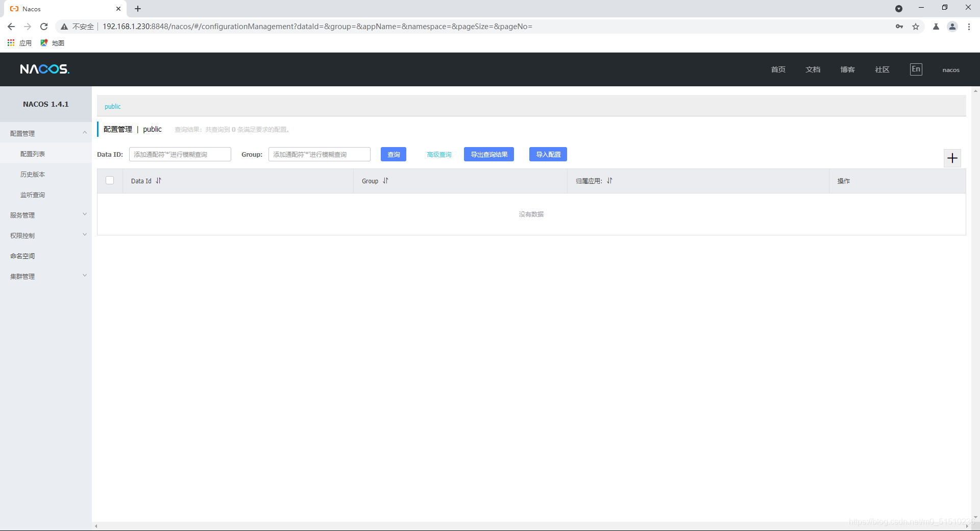This screenshot has height=531, width=980.
Task: Sort by Group column arrows
Action: [x=386, y=181]
